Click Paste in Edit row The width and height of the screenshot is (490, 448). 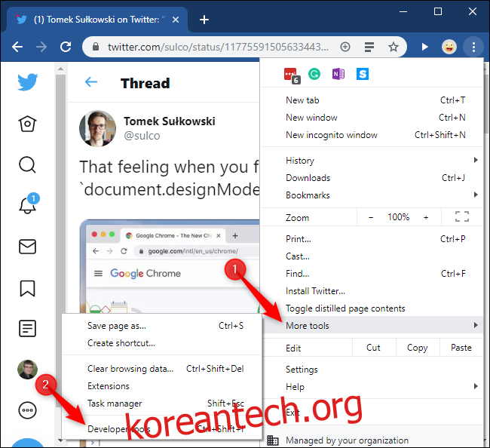coord(461,348)
